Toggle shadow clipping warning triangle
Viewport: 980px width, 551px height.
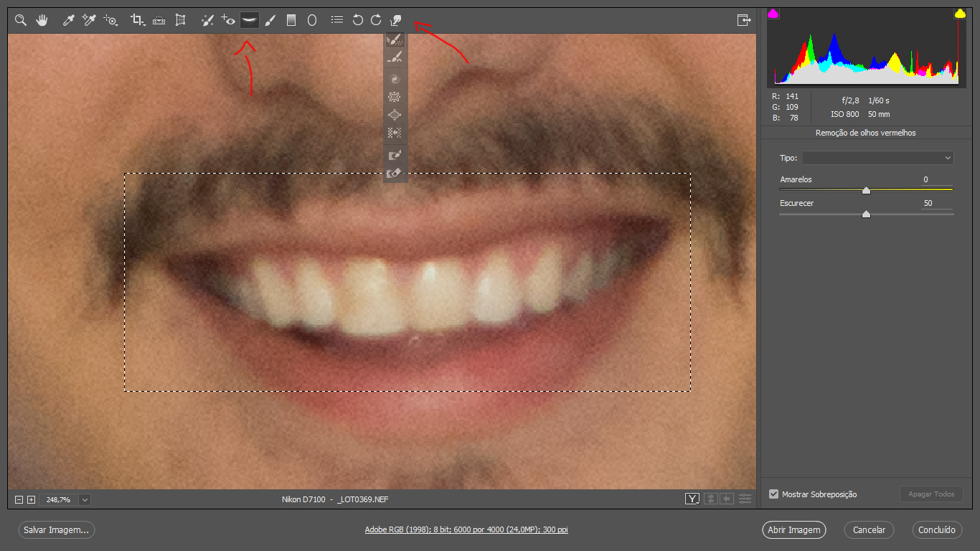773,14
